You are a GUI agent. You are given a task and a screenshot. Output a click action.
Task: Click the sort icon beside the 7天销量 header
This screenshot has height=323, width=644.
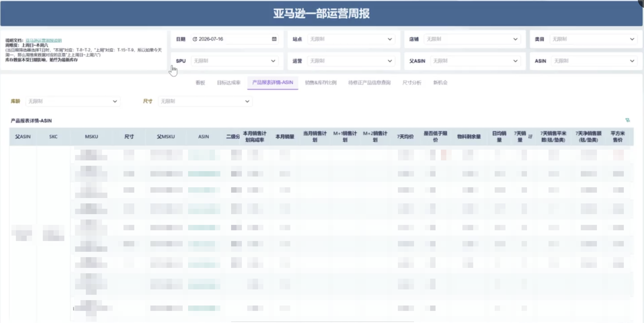pyautogui.click(x=530, y=136)
